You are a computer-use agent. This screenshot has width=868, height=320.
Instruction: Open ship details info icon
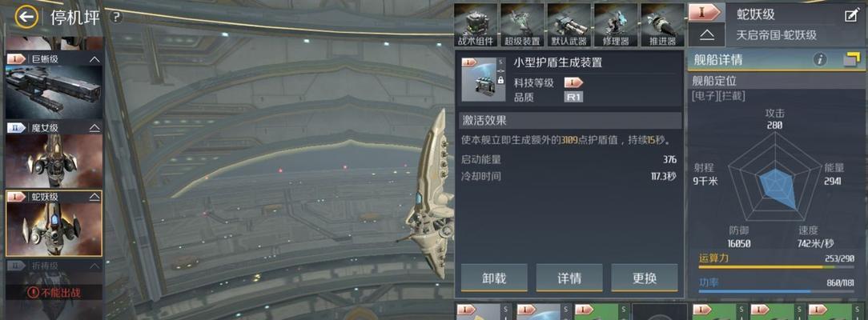click(x=820, y=60)
